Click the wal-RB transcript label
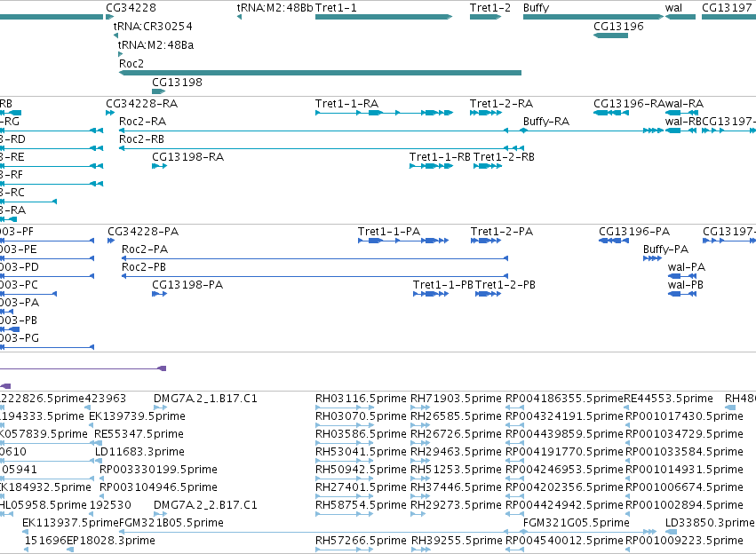Viewport: 756px width, 554px height. pyautogui.click(x=683, y=122)
